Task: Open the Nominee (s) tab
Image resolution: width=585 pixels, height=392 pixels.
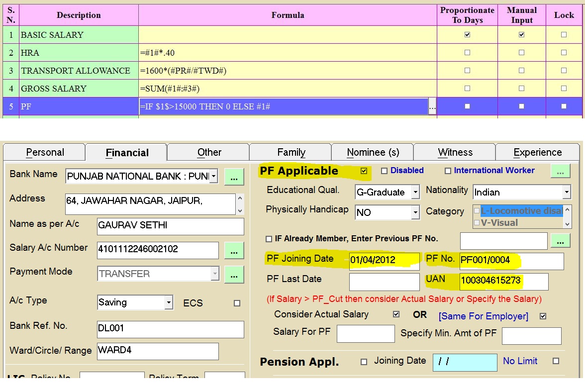Action: pyautogui.click(x=373, y=152)
